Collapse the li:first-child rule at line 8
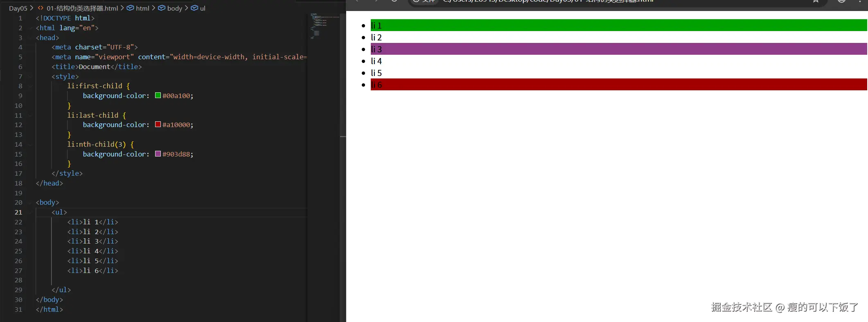The width and height of the screenshot is (868, 322). 30,86
